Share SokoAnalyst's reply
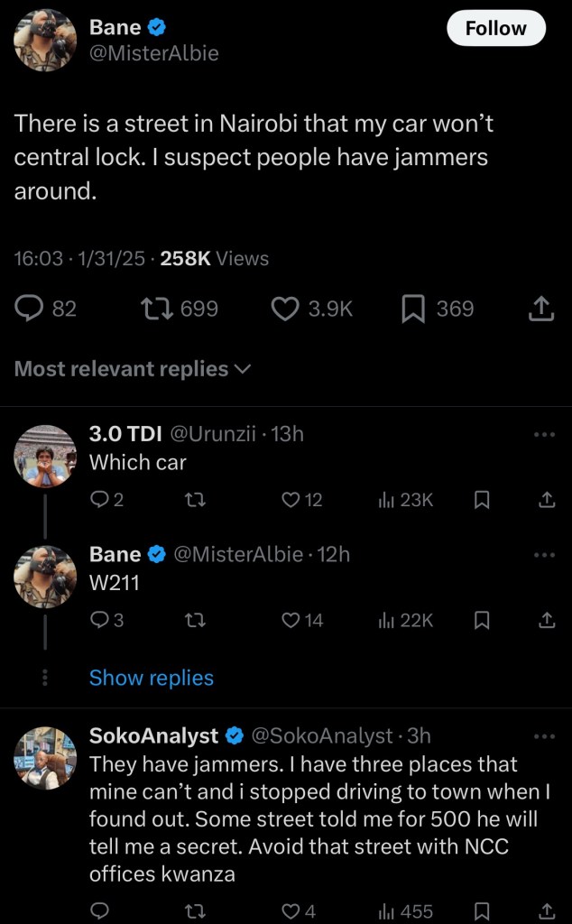The image size is (572, 924). (546, 911)
